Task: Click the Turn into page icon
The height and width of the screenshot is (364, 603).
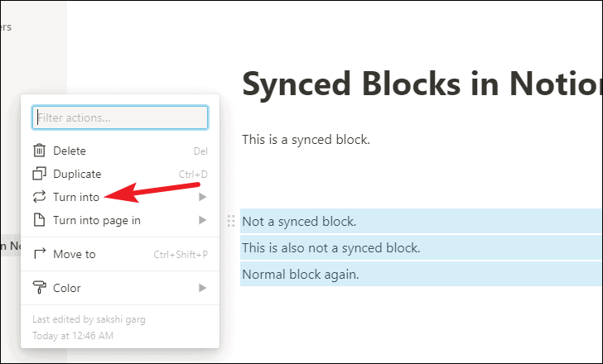Action: (39, 220)
